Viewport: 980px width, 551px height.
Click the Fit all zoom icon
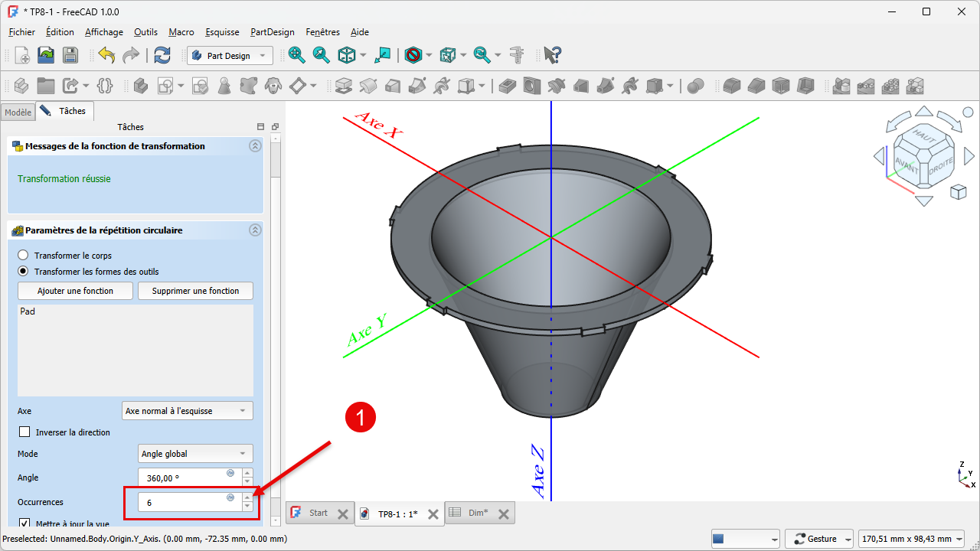pos(296,55)
